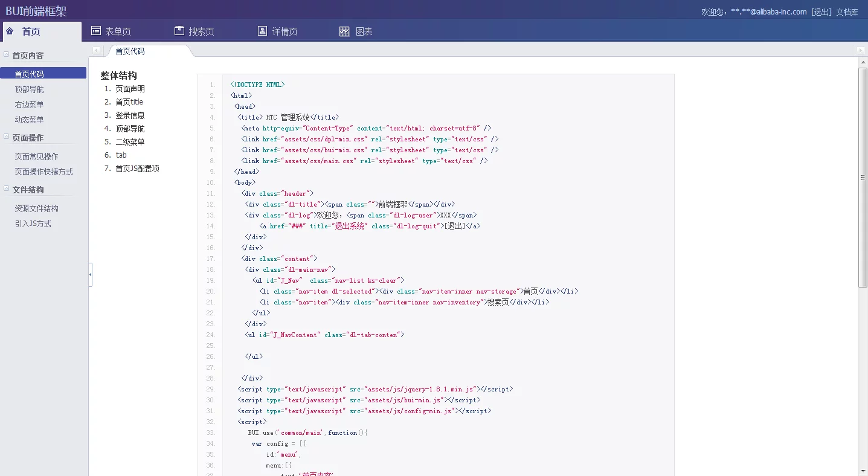Click the config-min.js script line
868x476 pixels.
click(364, 411)
